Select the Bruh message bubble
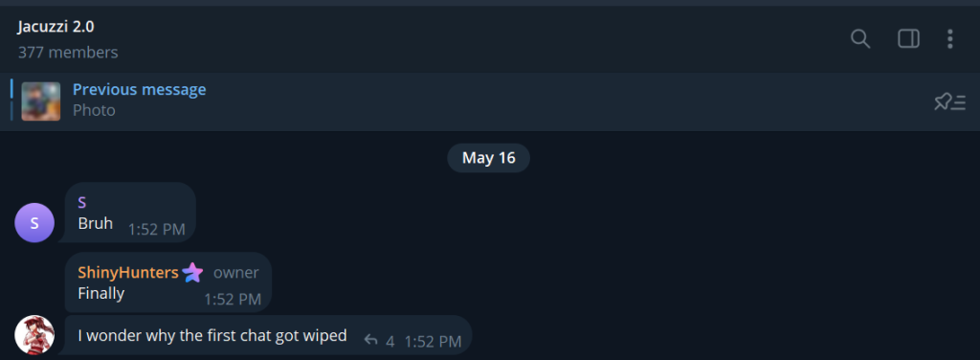 pyautogui.click(x=130, y=213)
